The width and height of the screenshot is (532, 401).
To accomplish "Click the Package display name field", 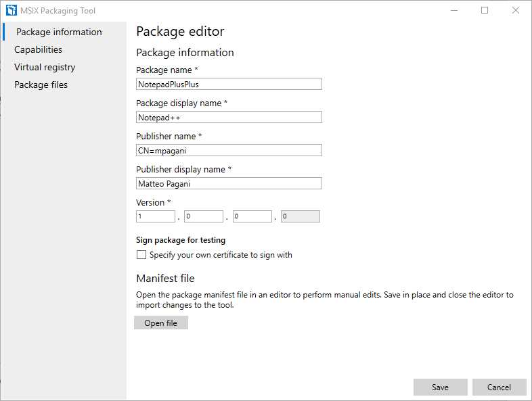I will [229, 117].
